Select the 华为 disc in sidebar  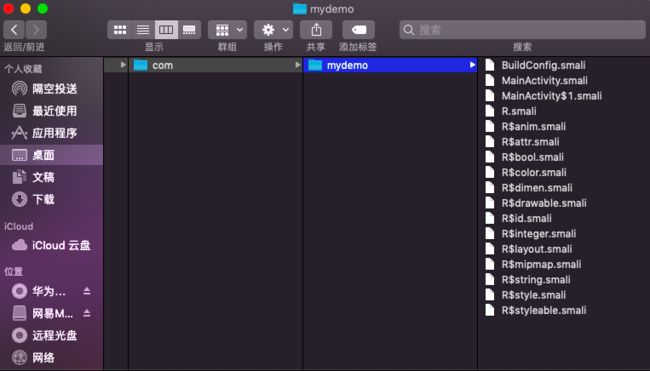[x=39, y=291]
